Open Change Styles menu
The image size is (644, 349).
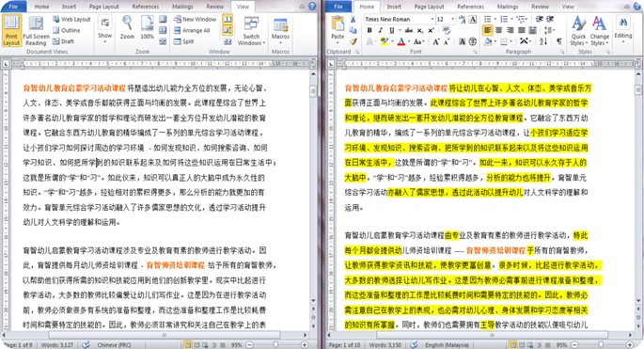tap(599, 31)
